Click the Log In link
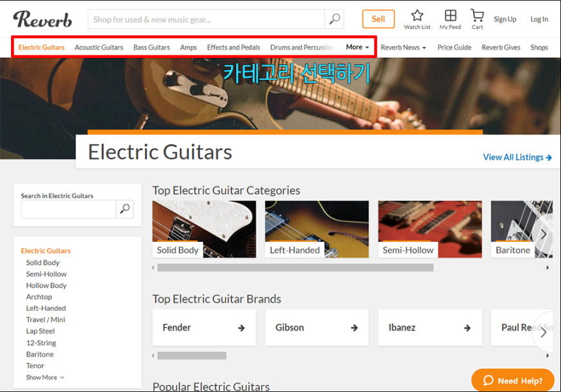 pyautogui.click(x=539, y=19)
